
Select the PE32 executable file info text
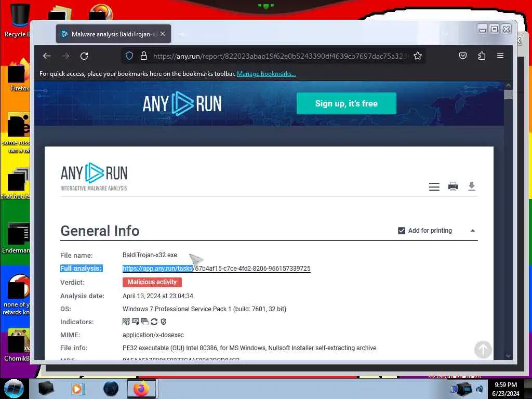tap(249, 348)
